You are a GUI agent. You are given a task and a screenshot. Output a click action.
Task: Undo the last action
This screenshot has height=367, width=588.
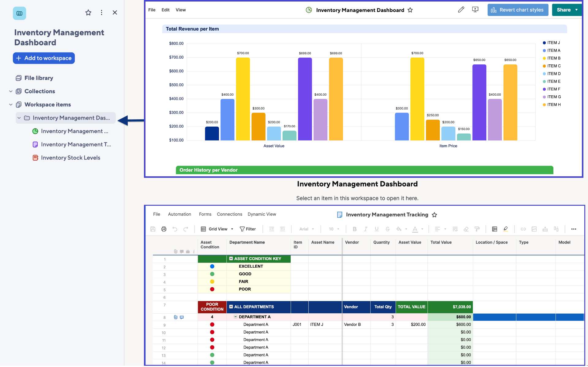[175, 229]
